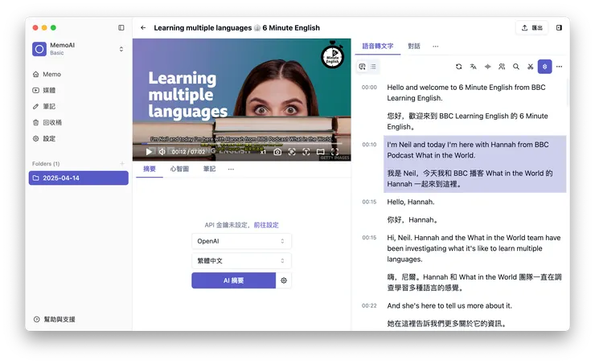Click the MemoAI logo icon
The height and width of the screenshot is (364, 595).
[39, 49]
